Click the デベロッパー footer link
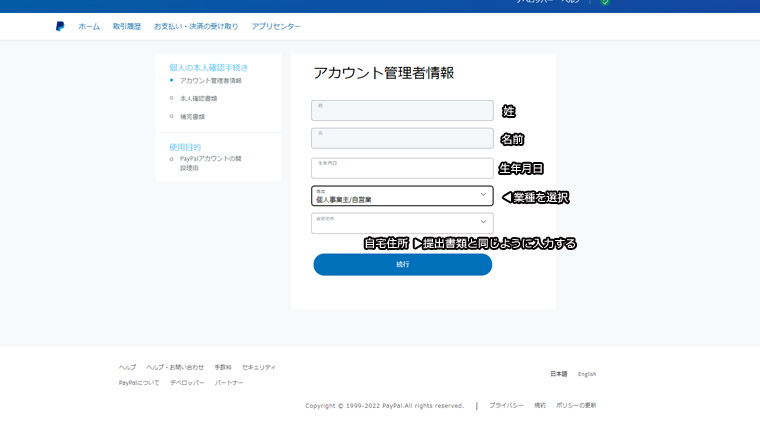760x428 pixels. coord(187,383)
